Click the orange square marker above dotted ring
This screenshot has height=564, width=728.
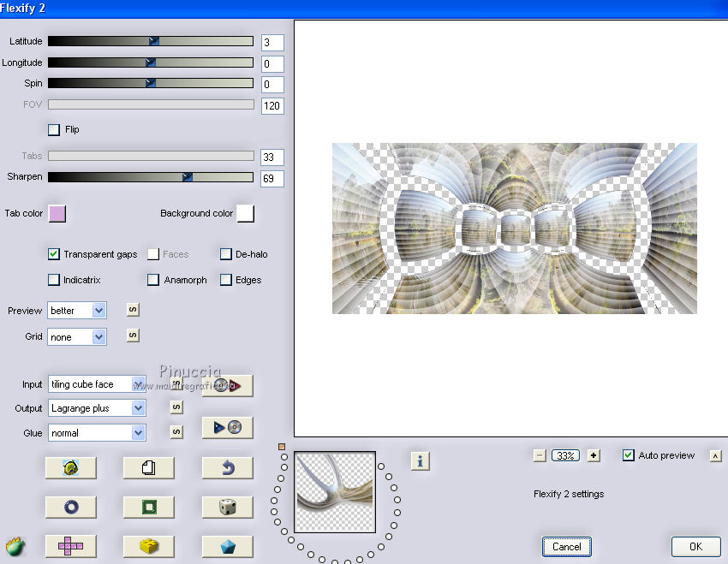click(282, 447)
